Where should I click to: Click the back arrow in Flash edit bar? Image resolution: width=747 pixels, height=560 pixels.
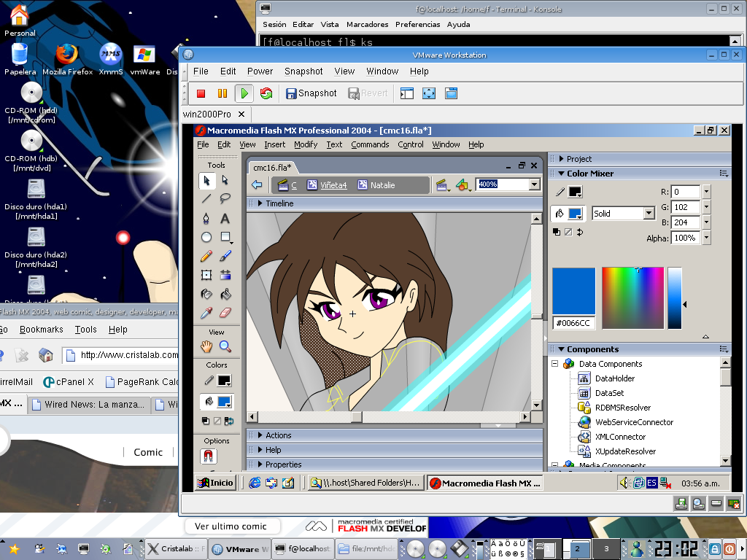257,184
